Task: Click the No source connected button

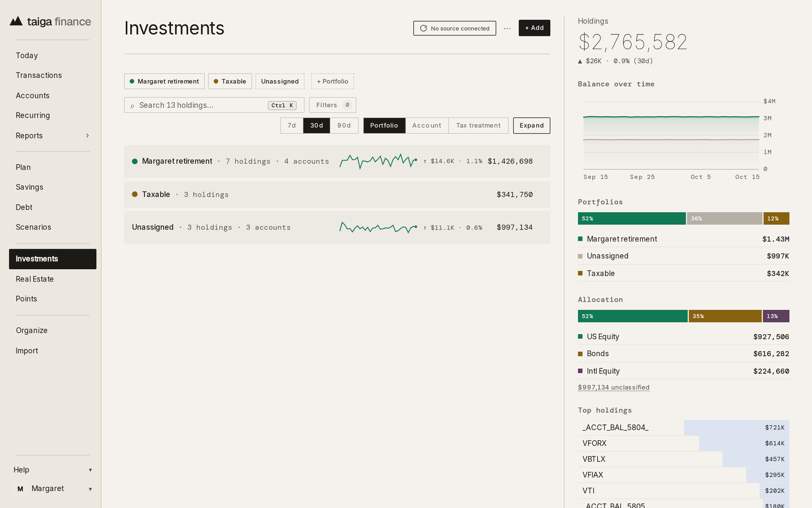Action: click(454, 28)
